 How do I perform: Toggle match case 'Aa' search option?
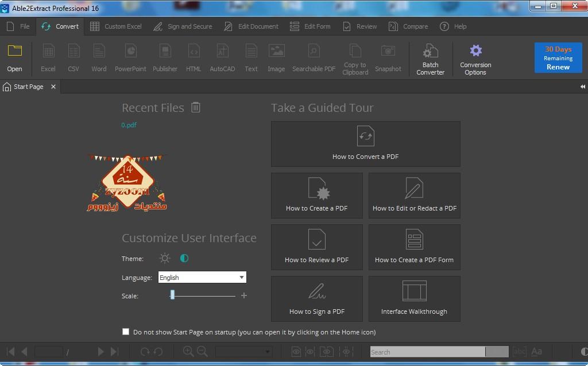point(537,352)
